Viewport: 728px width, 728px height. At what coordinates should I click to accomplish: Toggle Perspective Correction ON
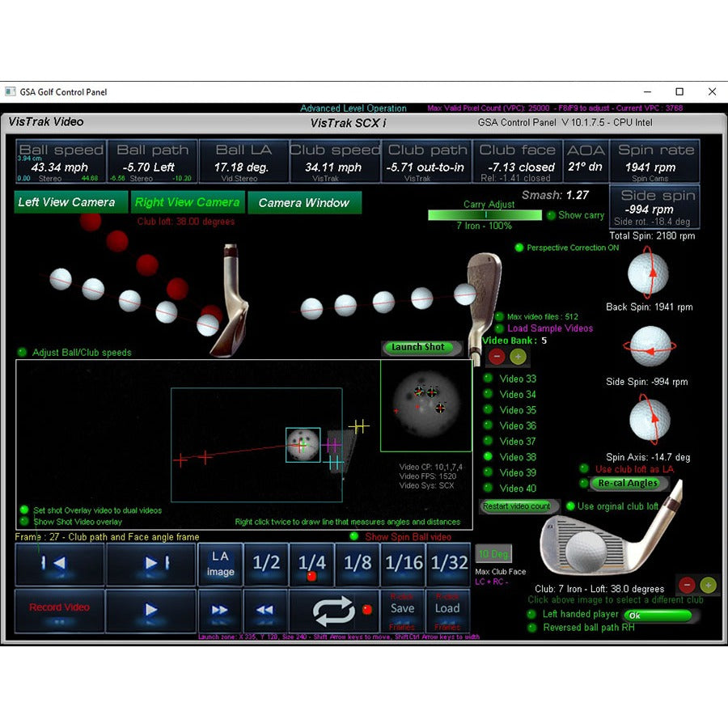[x=519, y=248]
